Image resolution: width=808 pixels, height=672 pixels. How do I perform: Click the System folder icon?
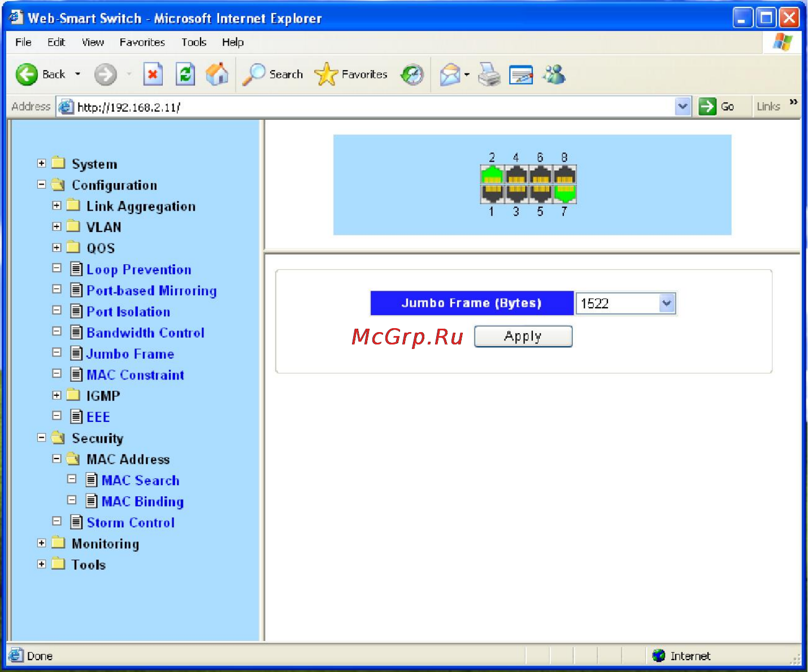coord(58,163)
